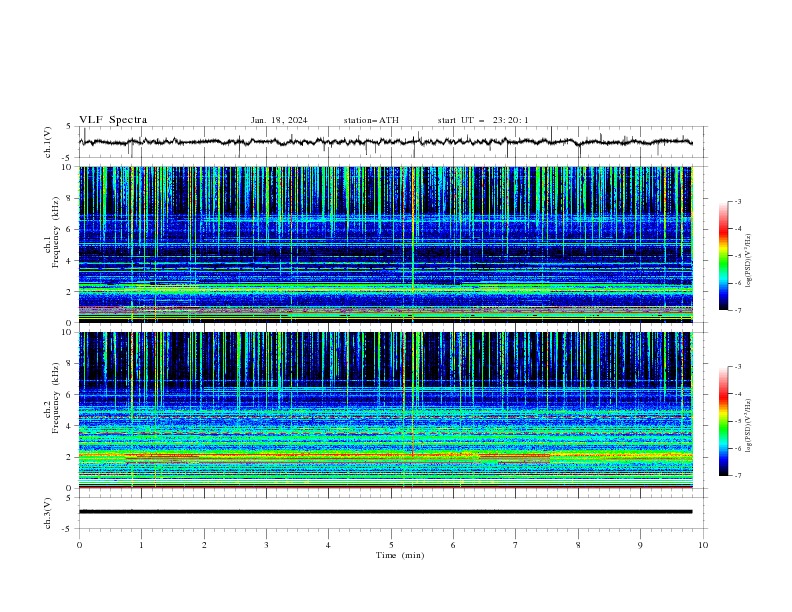The height and width of the screenshot is (612, 792).
Task: Click the ch.2 spectrogram color scale bar
Action: 724,421
